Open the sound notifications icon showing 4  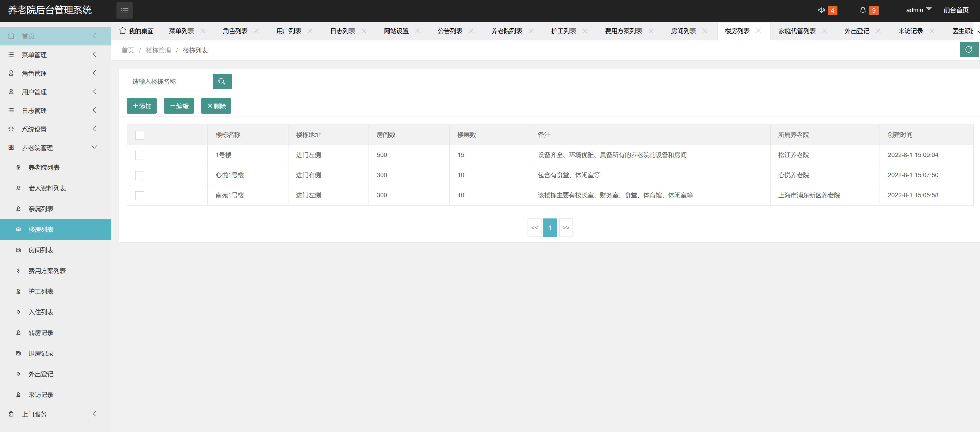822,10
